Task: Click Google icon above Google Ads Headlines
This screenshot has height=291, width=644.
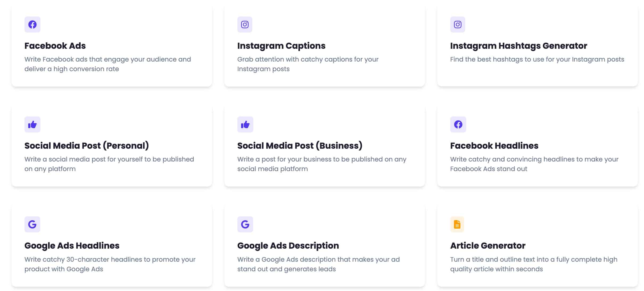Action: (x=32, y=224)
